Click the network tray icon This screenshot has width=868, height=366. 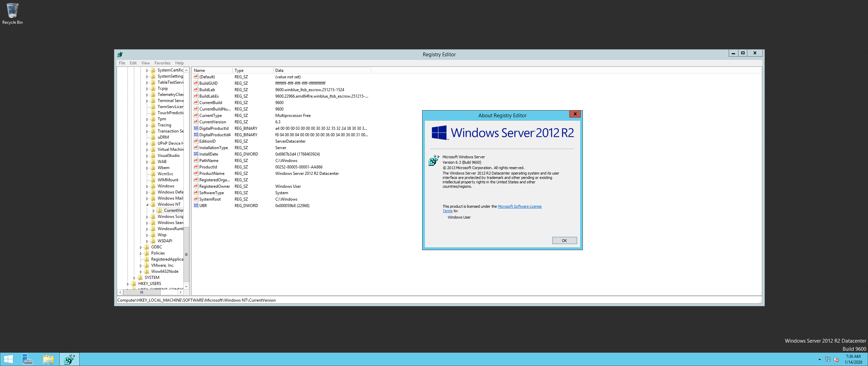point(828,359)
